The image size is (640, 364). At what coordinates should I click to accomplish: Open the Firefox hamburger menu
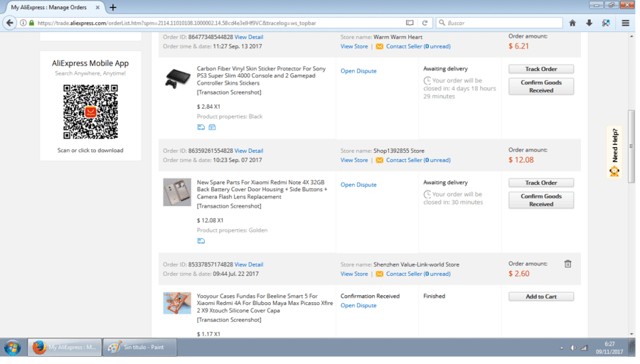point(625,23)
